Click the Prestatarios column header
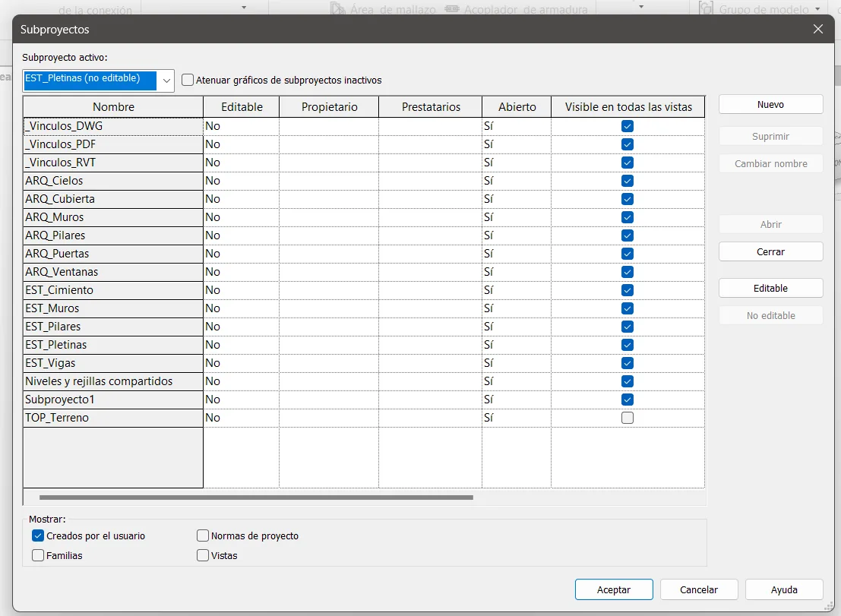 pos(431,106)
